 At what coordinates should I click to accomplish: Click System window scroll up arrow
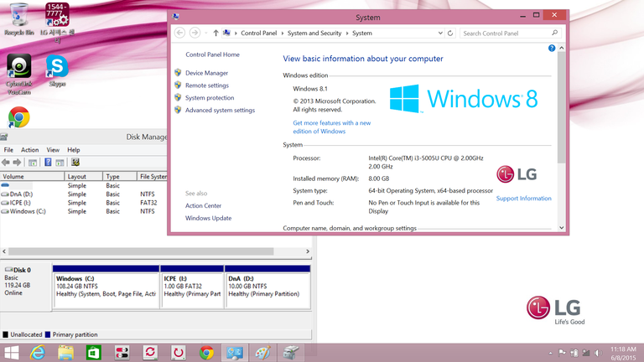pyautogui.click(x=562, y=48)
